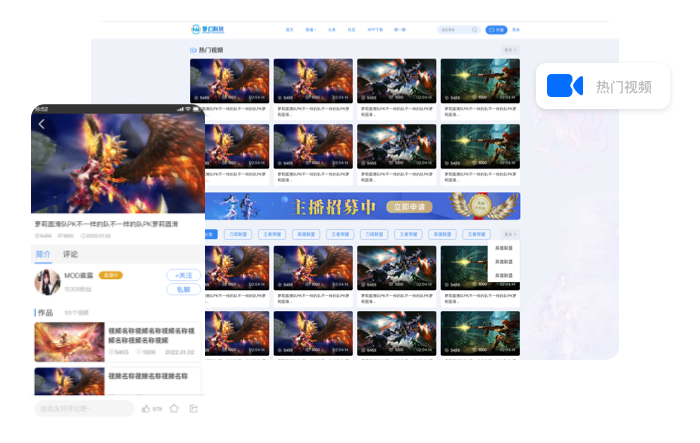The height and width of the screenshot is (443, 700).
Task: Play the large video at the top of the mobile screen
Action: (118, 163)
